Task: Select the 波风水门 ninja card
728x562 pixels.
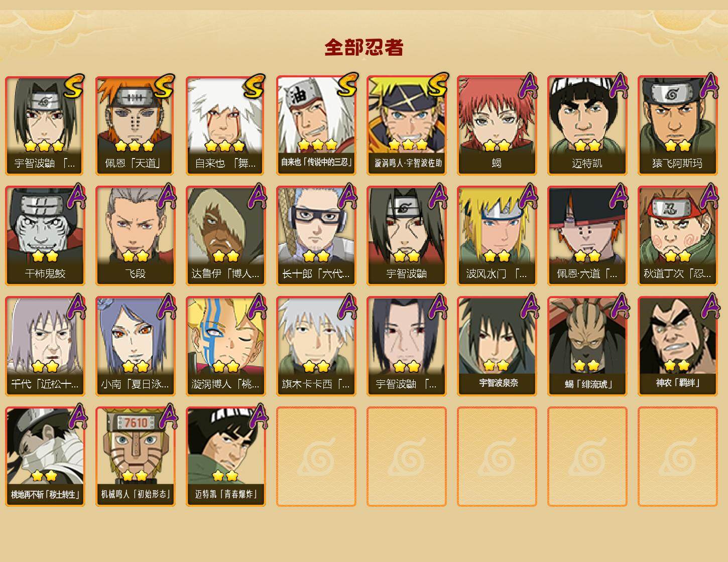Action: coord(497,236)
